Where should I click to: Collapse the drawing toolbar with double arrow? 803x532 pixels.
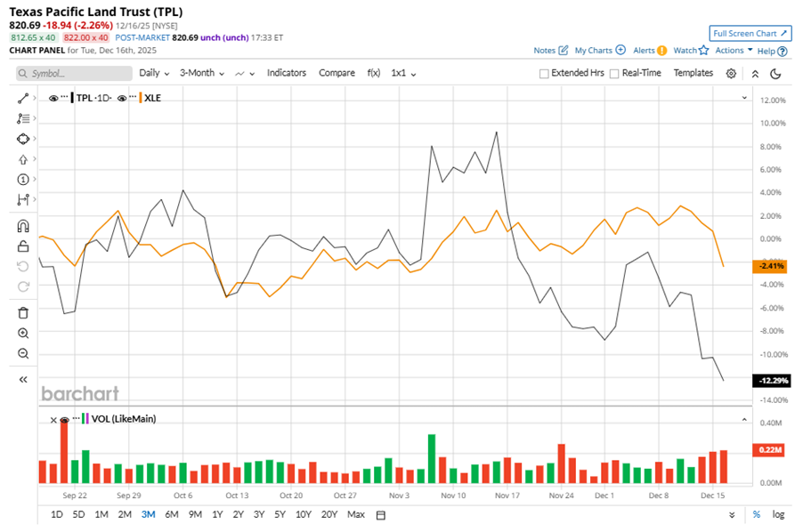click(x=23, y=380)
